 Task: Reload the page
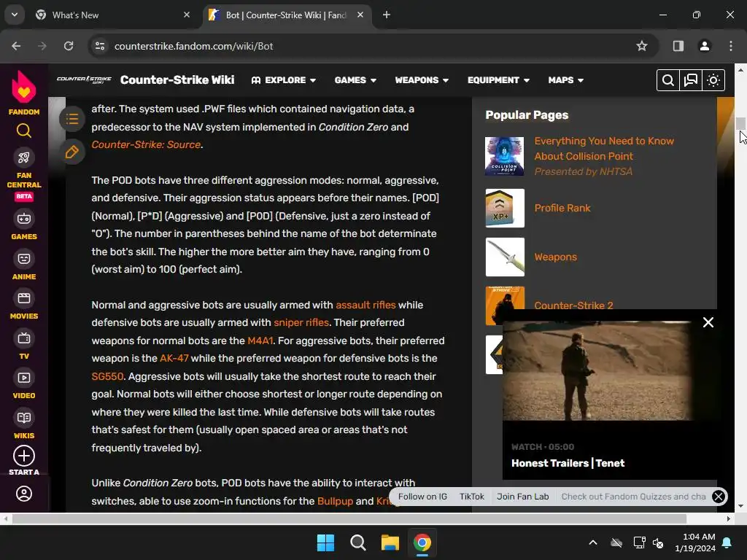point(69,46)
